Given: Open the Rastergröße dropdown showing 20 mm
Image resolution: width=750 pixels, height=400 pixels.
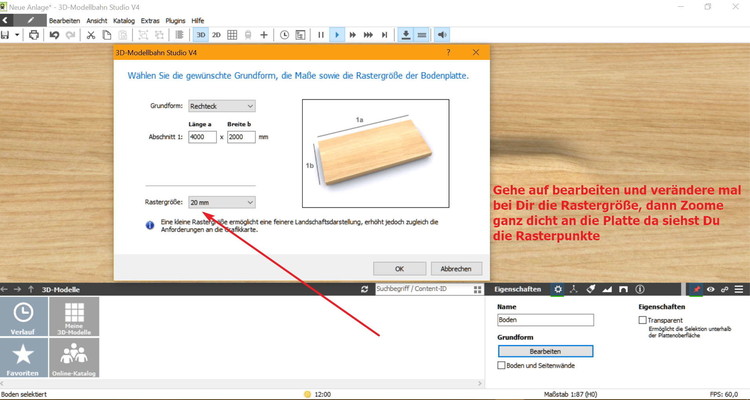Looking at the screenshot, I should point(221,202).
